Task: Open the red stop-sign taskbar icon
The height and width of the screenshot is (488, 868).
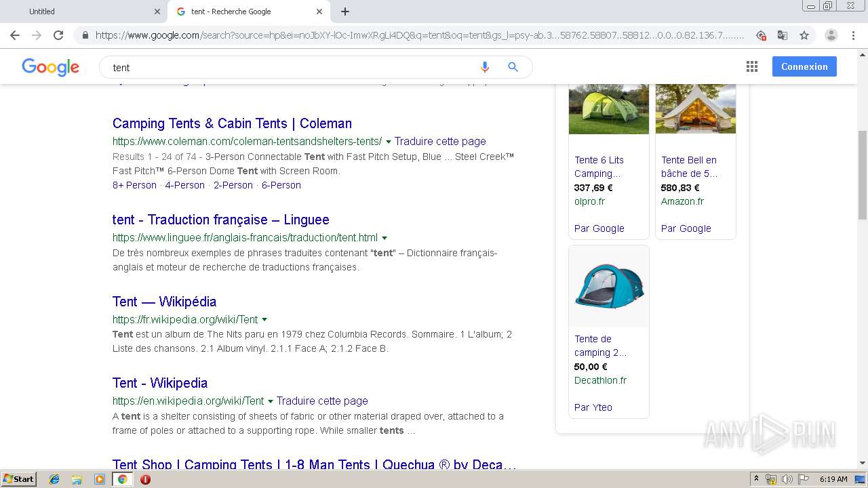Action: (145, 479)
